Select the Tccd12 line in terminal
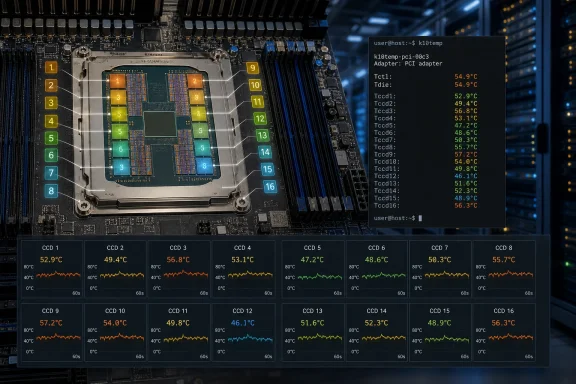The width and height of the screenshot is (576, 384). click(x=425, y=176)
